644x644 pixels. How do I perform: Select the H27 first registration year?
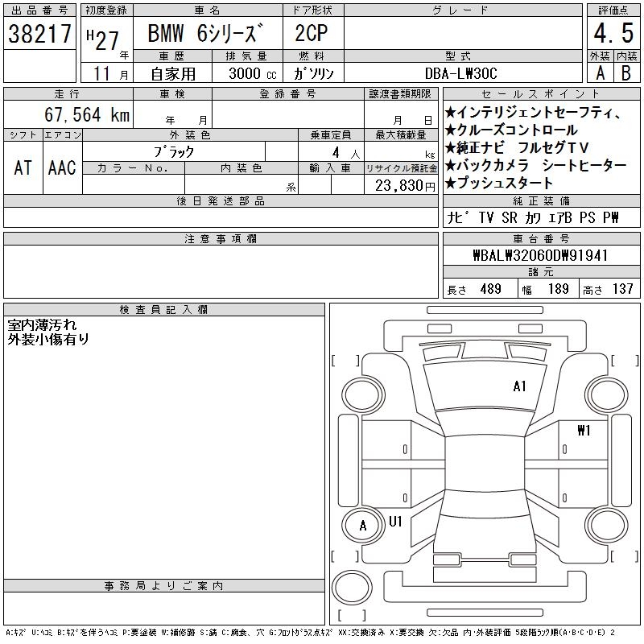click(103, 39)
